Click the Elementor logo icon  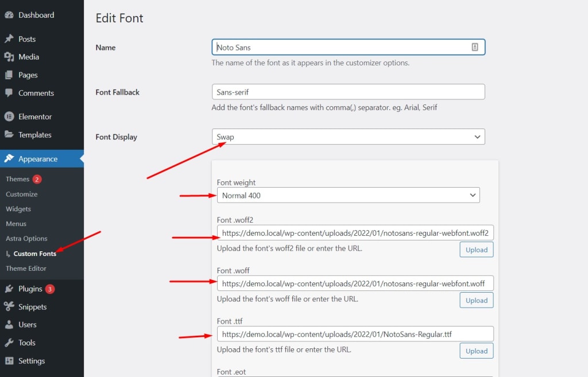(9, 116)
